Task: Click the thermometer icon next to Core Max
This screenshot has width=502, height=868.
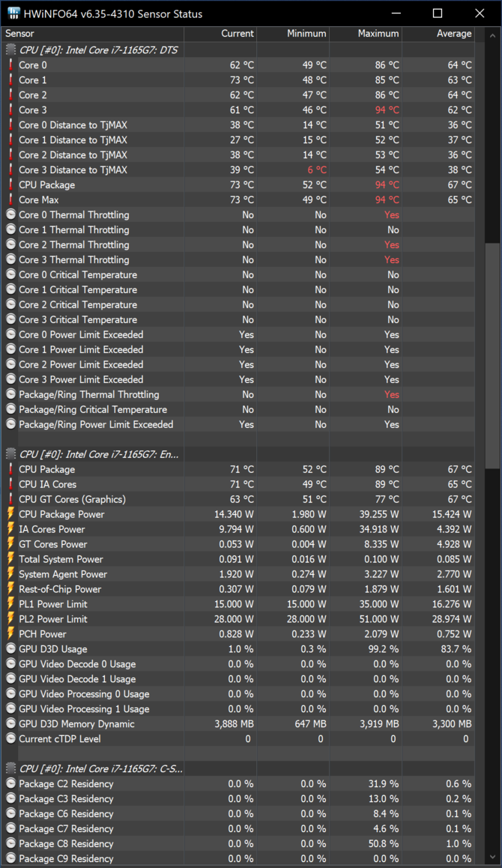Action: 10,199
